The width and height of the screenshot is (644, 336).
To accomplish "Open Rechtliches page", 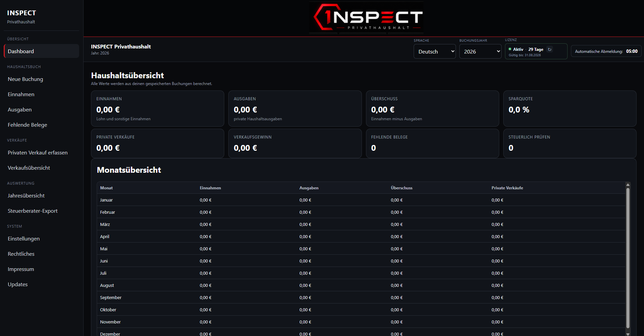I will (x=41, y=254).
